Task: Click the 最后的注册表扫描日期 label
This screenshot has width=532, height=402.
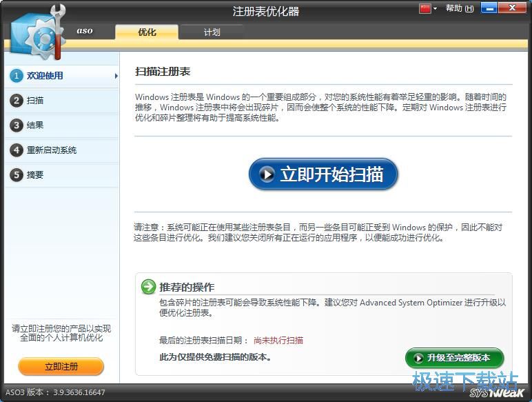Action: coord(203,341)
